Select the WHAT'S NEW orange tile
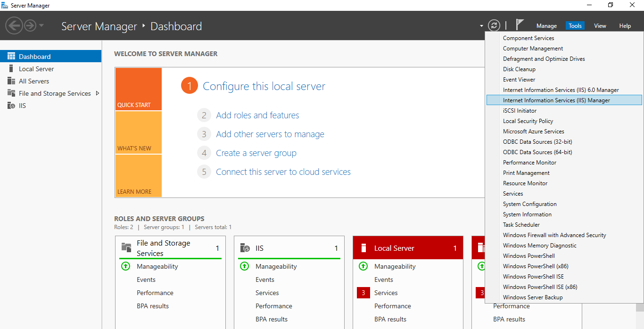Viewport: 644px width, 329px height. [138, 132]
